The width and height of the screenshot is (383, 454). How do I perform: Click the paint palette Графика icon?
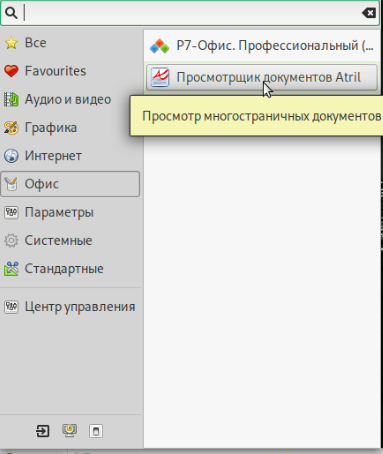pyautogui.click(x=11, y=128)
